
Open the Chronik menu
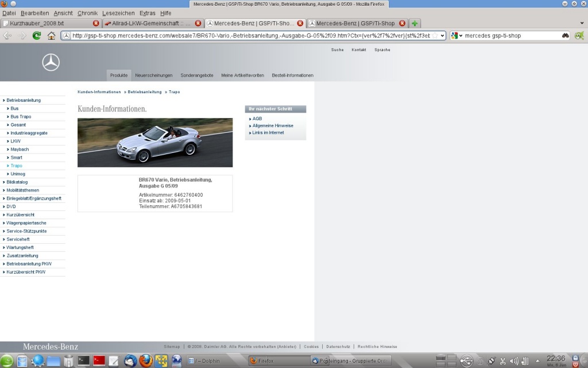coord(87,13)
